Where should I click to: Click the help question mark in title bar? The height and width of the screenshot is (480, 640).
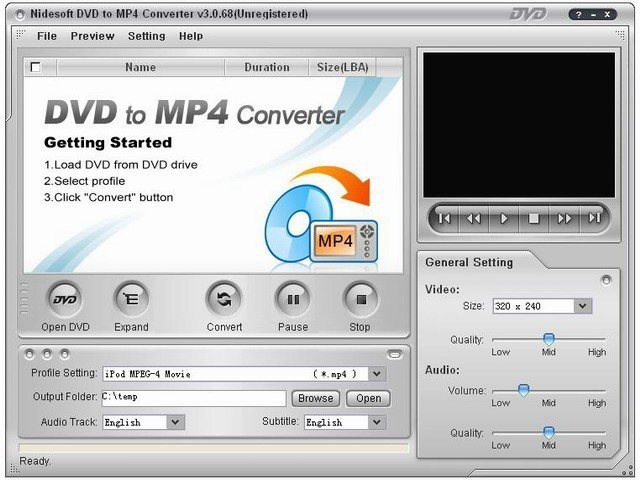[579, 15]
